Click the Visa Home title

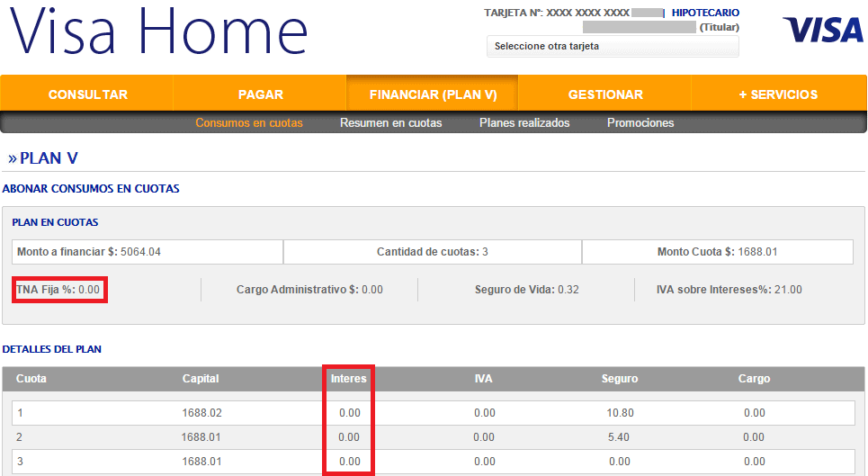158,31
